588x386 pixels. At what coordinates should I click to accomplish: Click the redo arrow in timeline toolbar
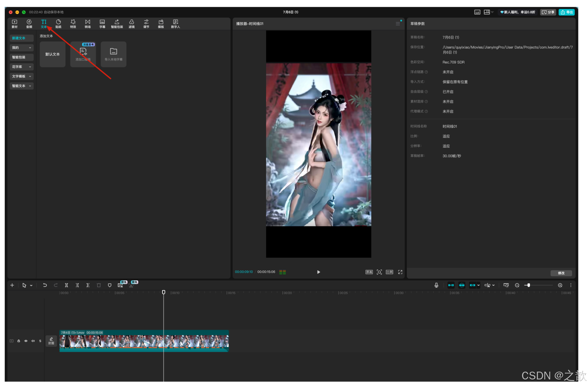(x=56, y=285)
